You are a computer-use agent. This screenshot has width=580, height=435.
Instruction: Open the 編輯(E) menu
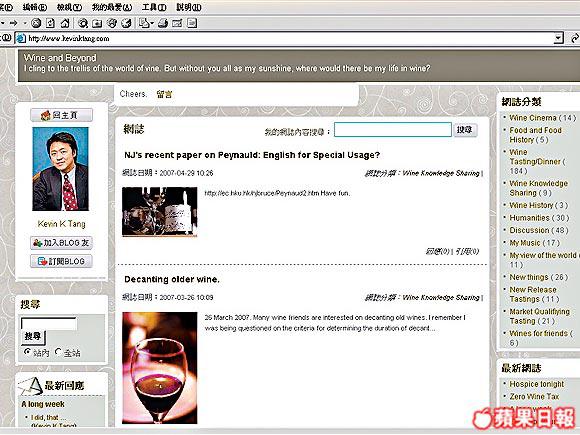[x=35, y=7]
